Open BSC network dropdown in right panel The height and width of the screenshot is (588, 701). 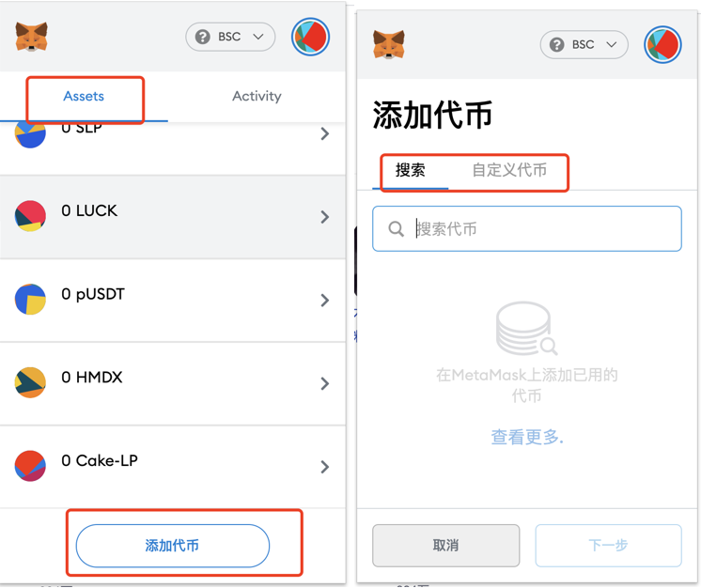[584, 45]
